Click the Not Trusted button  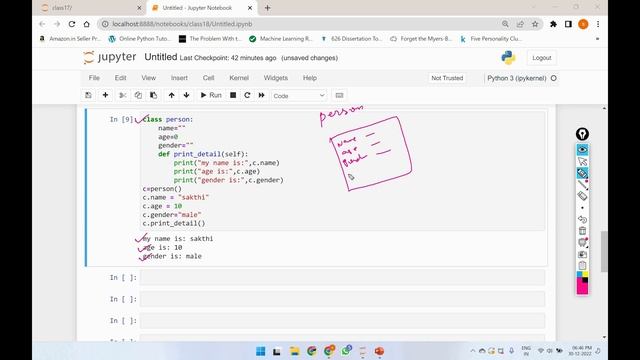point(447,78)
